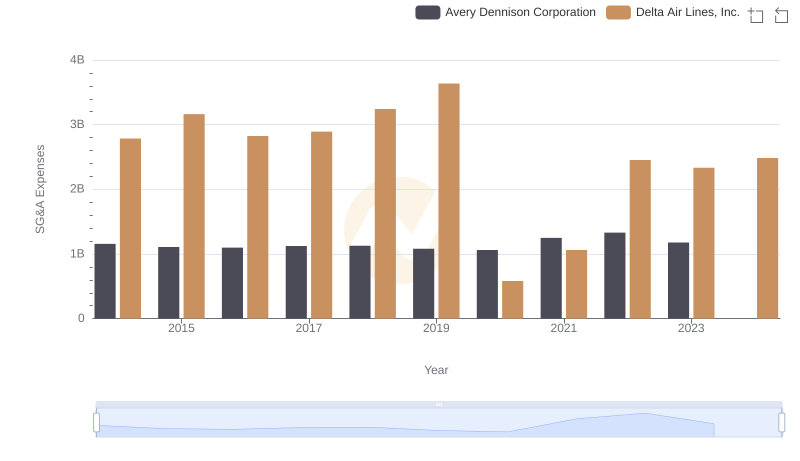Hide the Delta Air Lines, Inc. series label

[x=688, y=12]
